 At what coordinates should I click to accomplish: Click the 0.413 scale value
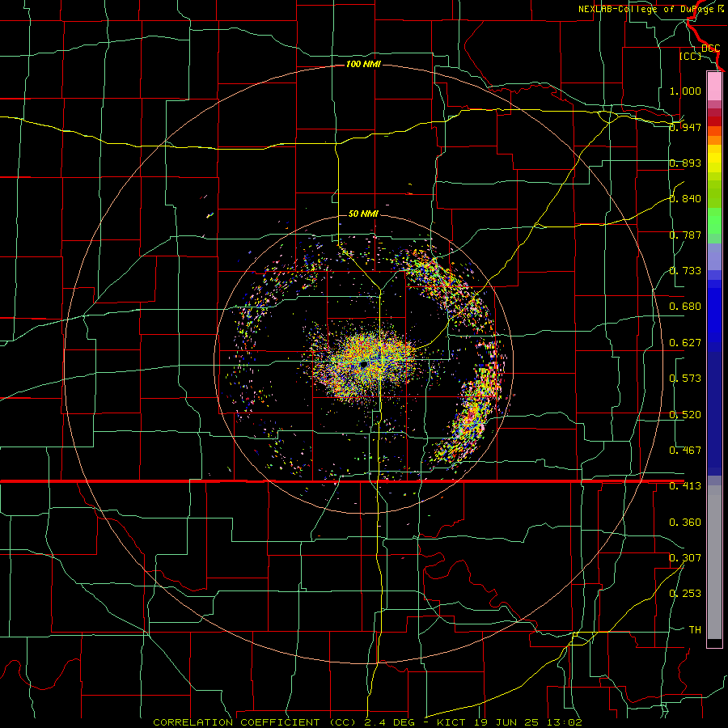tap(685, 486)
